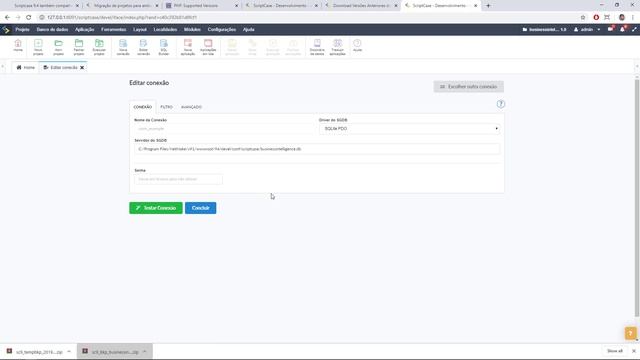Click the Nova aplicação toolbar icon
Viewport: 640px width, 360px height.
click(188, 47)
